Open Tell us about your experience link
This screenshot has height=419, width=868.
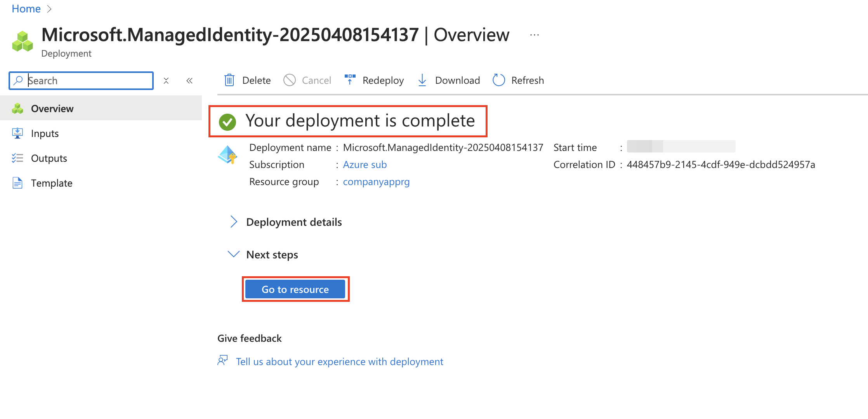[339, 362]
